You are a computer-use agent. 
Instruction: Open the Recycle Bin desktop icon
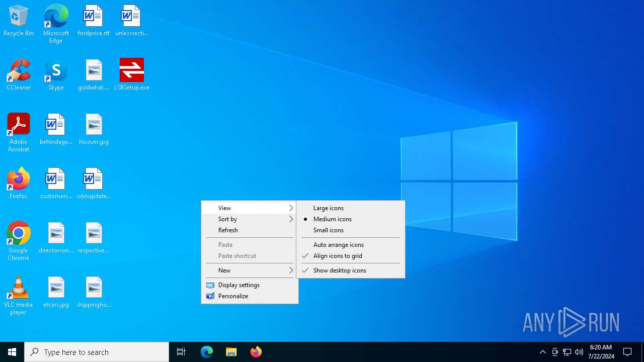(19, 21)
